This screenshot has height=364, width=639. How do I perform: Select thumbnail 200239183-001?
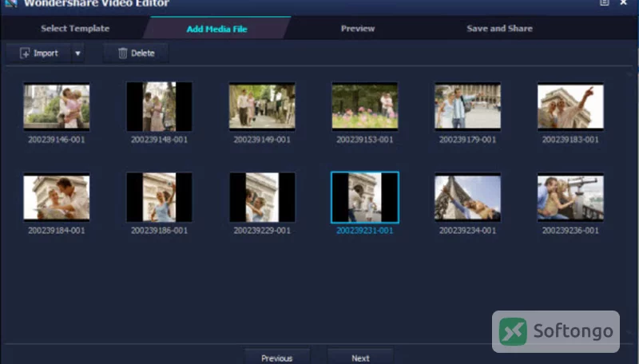[570, 107]
